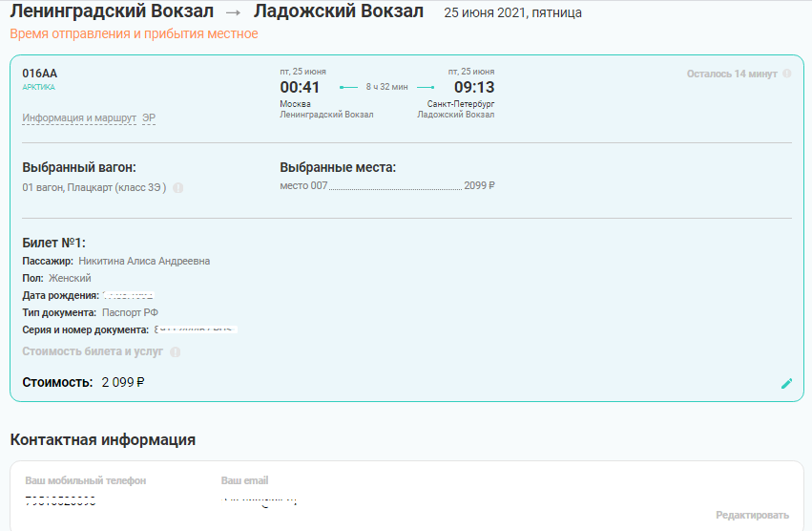Click the '8 ч 32 мин' travel duration
Image resolution: width=812 pixels, height=531 pixels.
click(386, 88)
